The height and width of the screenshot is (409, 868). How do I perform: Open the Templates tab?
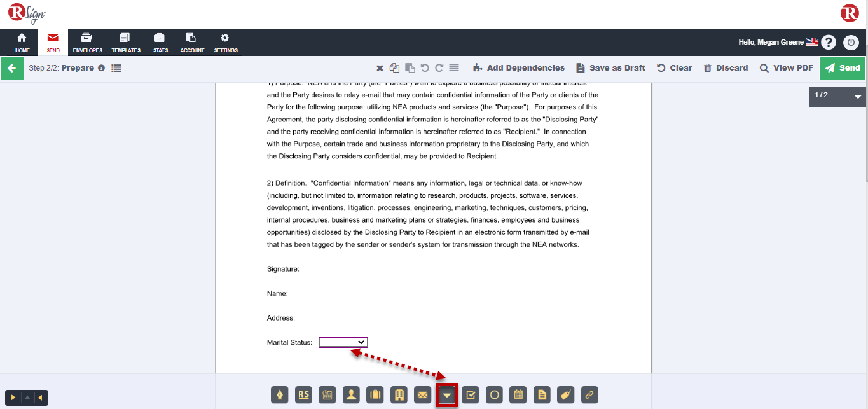click(126, 43)
